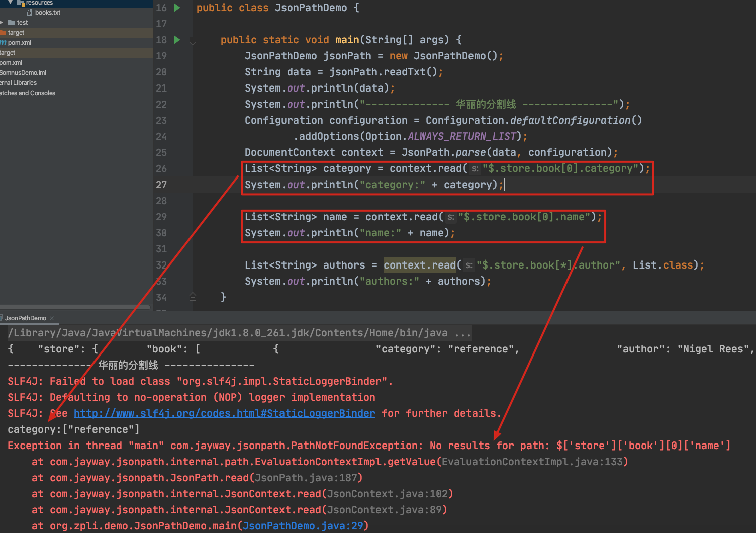This screenshot has height=533, width=756.
Task: Collapse the resources folder arrow
Action: click(10, 3)
